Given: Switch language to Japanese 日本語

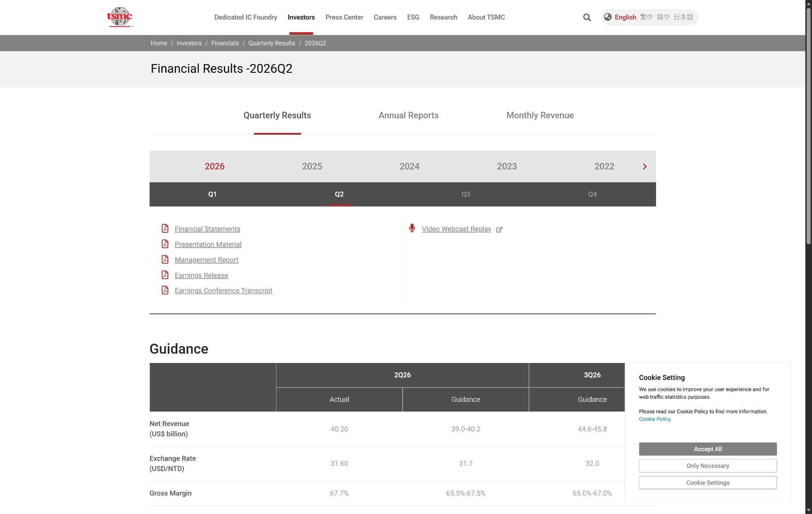Looking at the screenshot, I should (x=683, y=17).
